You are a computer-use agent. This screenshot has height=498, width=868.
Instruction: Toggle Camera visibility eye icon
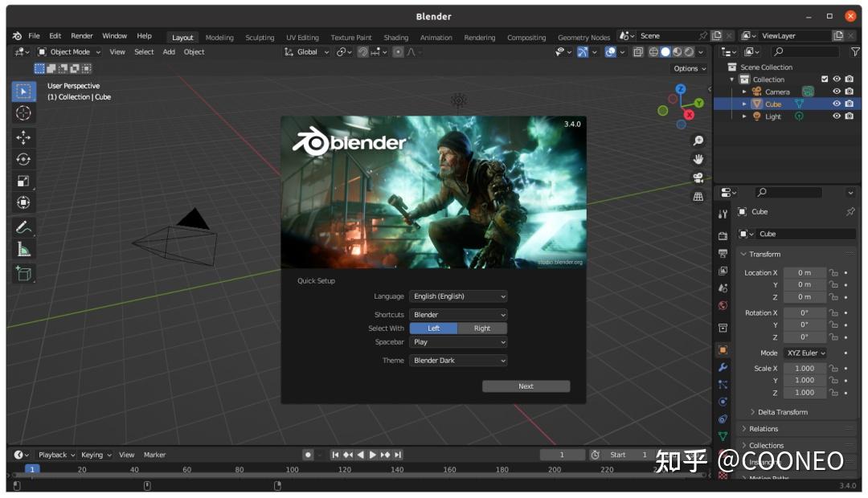tap(837, 92)
